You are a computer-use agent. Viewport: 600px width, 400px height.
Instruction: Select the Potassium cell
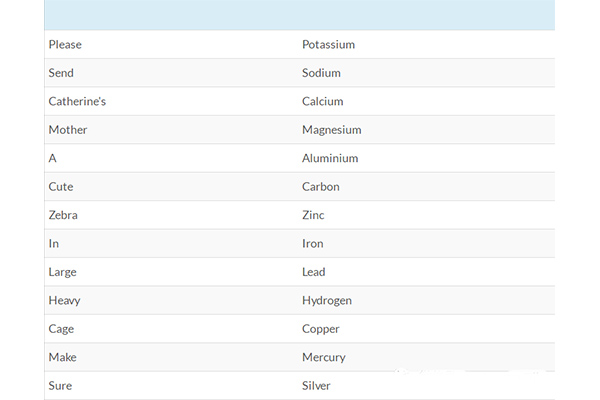pyautogui.click(x=328, y=45)
